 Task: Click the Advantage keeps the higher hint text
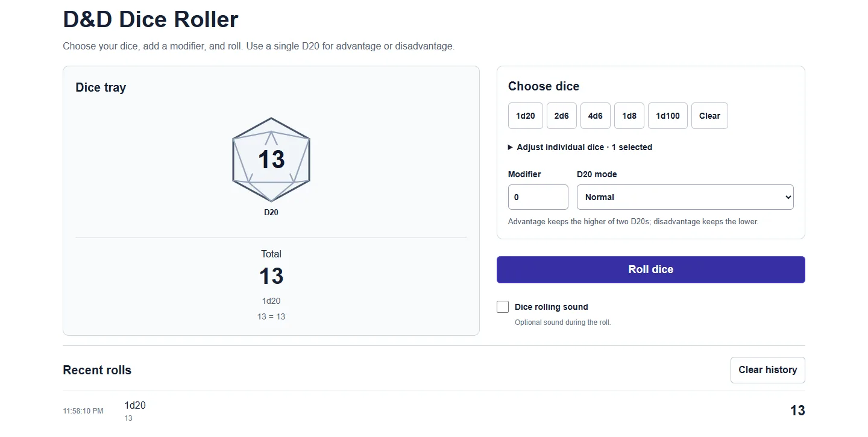(x=634, y=221)
